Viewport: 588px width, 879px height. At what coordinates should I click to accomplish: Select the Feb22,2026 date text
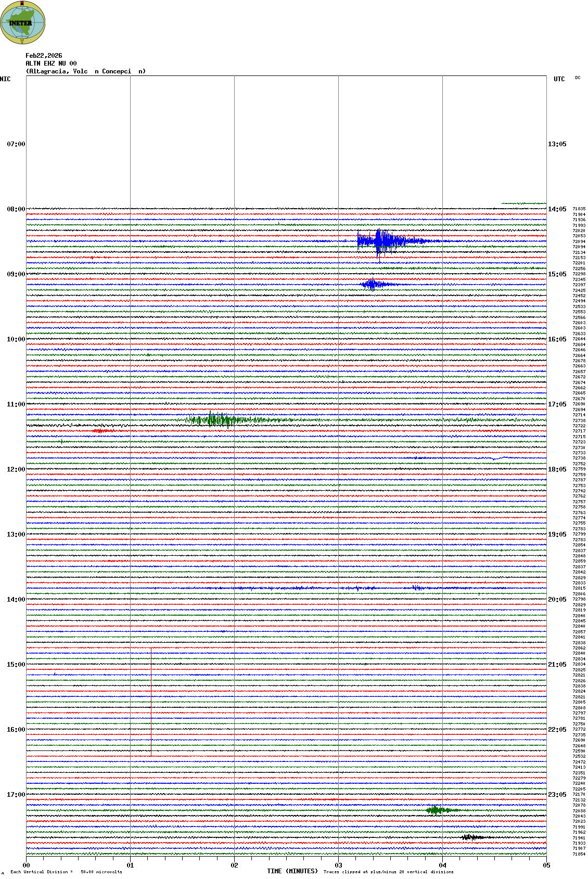(x=44, y=56)
